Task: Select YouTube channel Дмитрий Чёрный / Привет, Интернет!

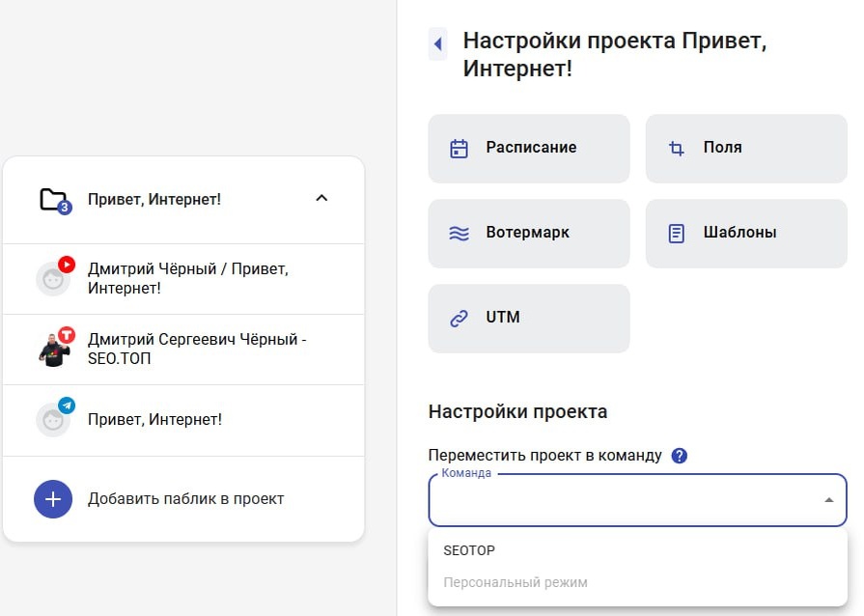Action: point(188,278)
